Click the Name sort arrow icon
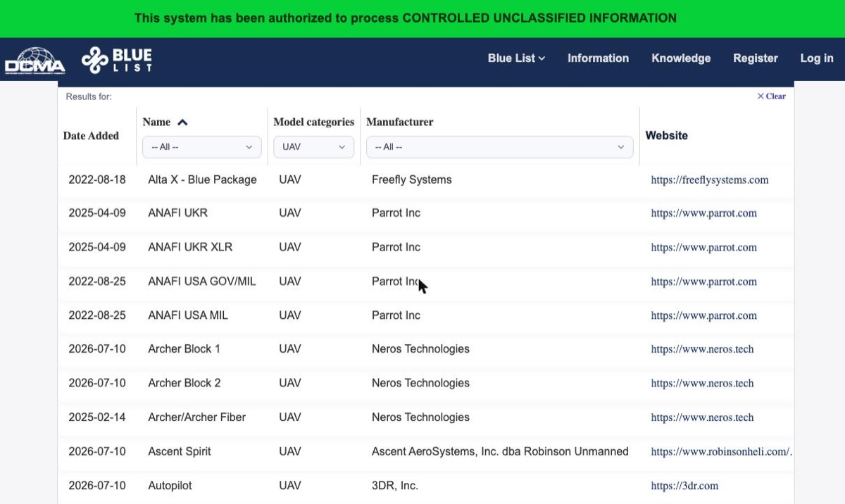The width and height of the screenshot is (845, 504). [x=182, y=122]
